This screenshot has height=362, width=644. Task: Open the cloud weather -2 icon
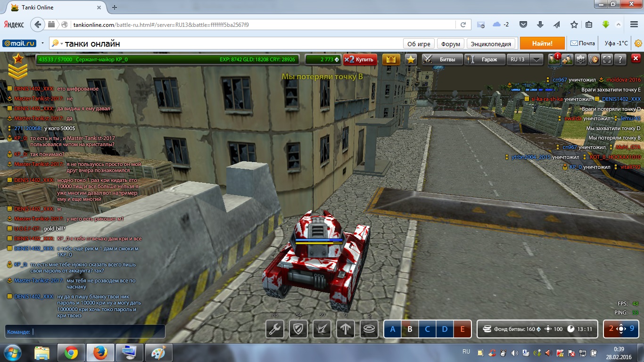[x=501, y=25]
